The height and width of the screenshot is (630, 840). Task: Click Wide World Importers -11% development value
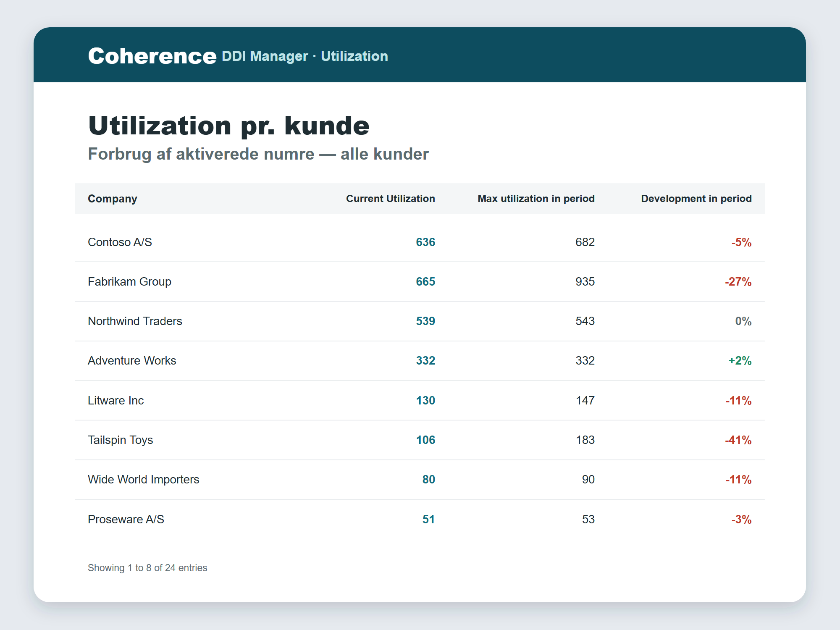click(739, 480)
